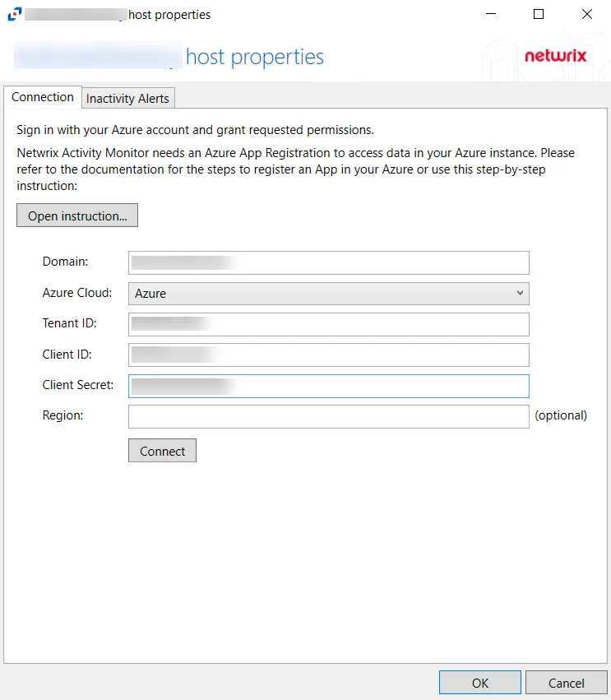This screenshot has width=611, height=700.
Task: Click the 'Tenant ID:' label
Action: (x=70, y=322)
